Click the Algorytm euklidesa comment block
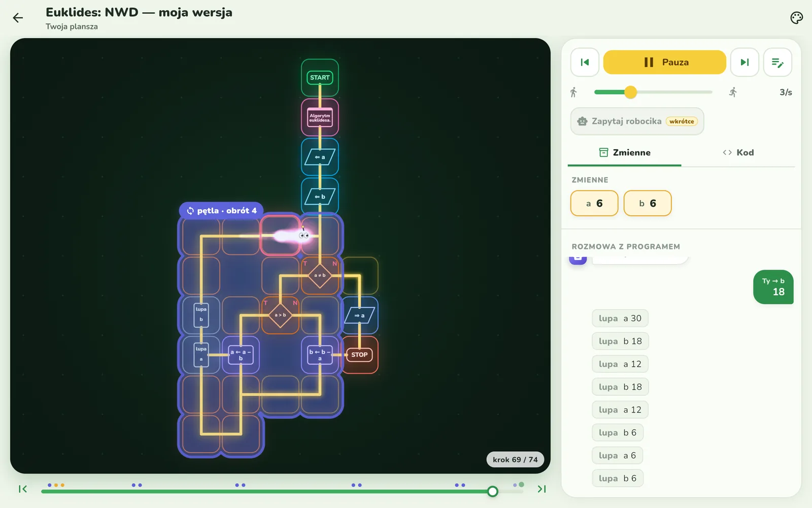 320,118
